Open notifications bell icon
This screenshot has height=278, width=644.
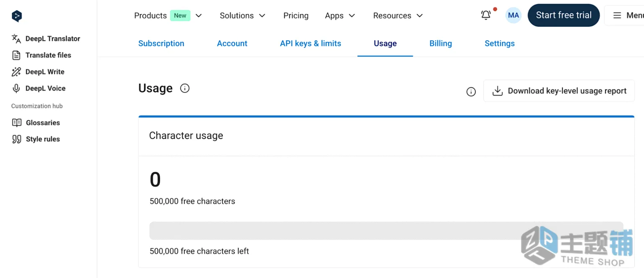tap(486, 15)
